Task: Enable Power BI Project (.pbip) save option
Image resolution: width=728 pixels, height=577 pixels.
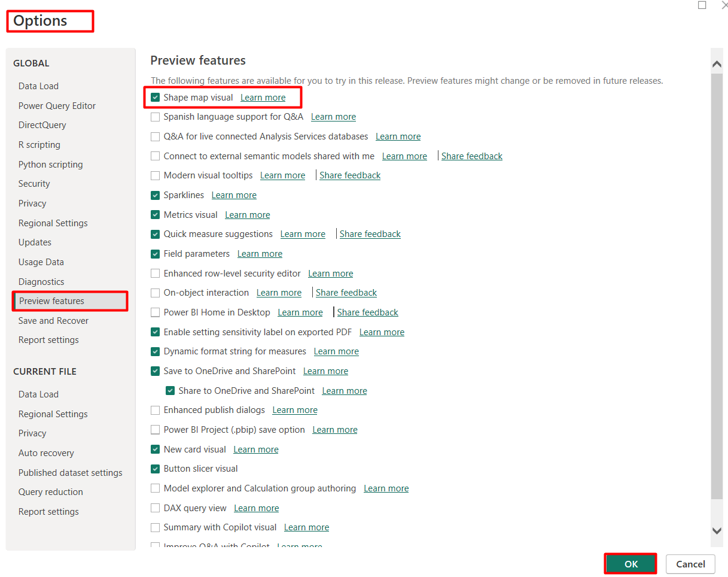Action: [155, 429]
